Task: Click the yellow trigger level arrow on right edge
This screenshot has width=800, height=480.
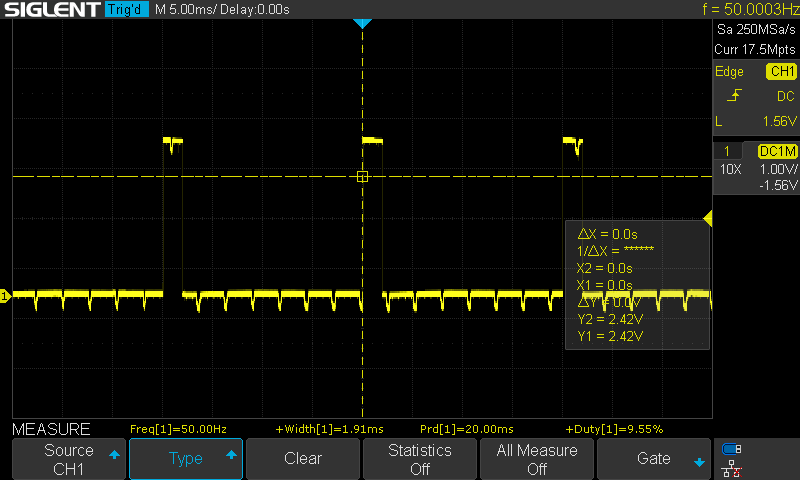Action: pyautogui.click(x=708, y=218)
